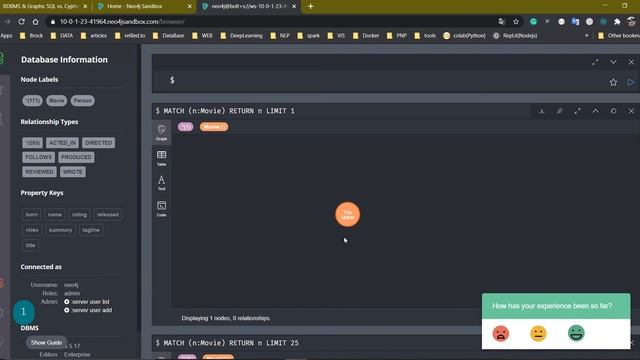Click the summary property key
Screen dimensions: 640x360
pyautogui.click(x=60, y=230)
